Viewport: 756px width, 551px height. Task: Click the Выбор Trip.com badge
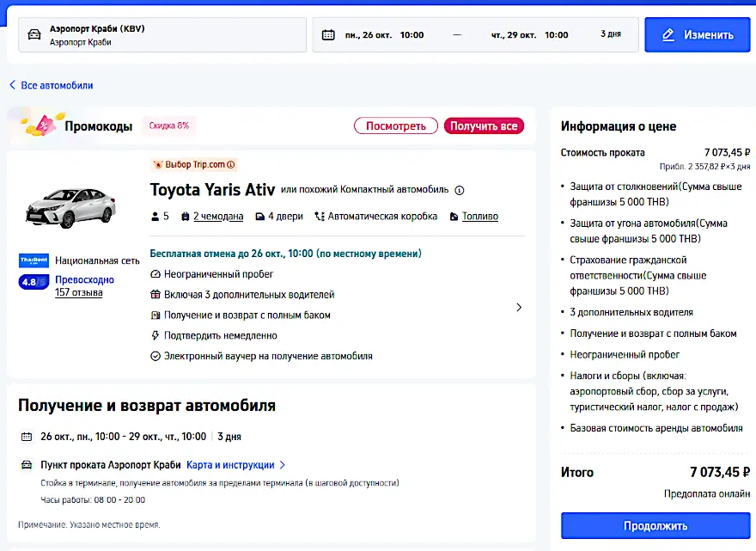[193, 164]
